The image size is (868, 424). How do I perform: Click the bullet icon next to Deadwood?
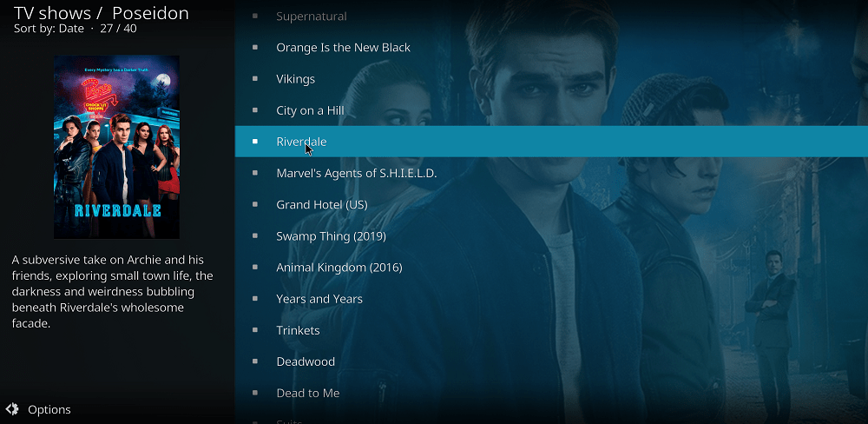click(x=254, y=361)
